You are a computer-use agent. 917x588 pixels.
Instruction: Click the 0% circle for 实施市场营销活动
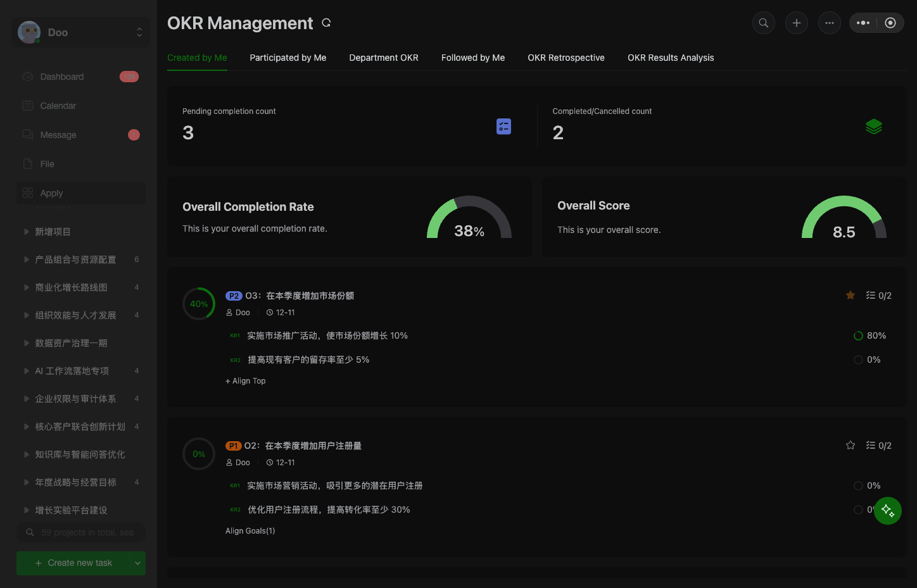tap(858, 486)
